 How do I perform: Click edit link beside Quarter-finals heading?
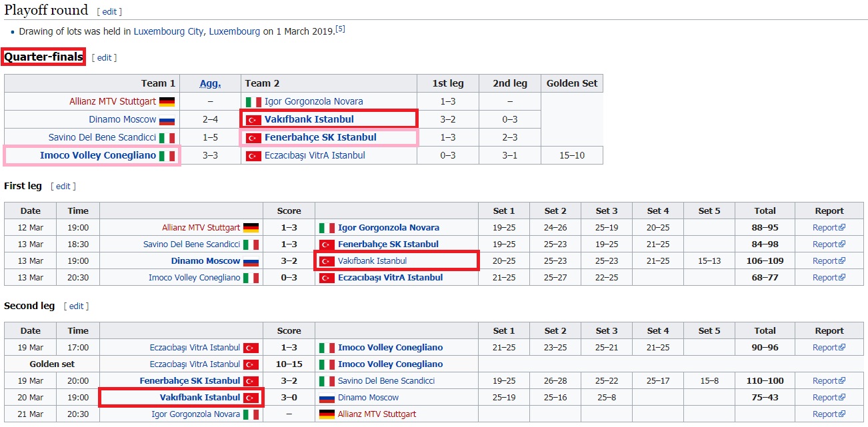(x=105, y=57)
